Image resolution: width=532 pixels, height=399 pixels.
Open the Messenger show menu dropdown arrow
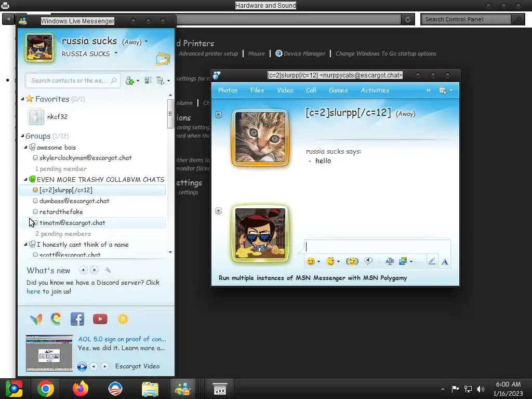pos(168,81)
